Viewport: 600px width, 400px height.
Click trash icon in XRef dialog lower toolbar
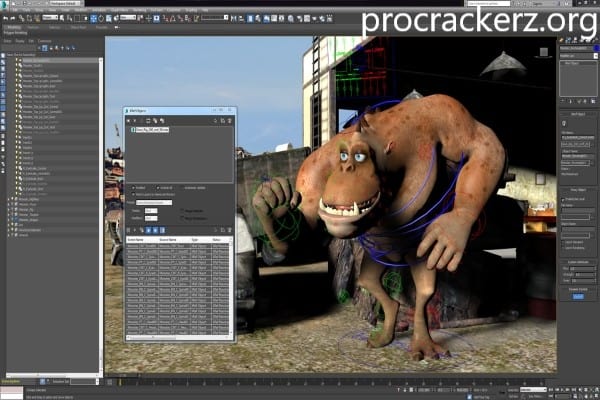point(230,230)
